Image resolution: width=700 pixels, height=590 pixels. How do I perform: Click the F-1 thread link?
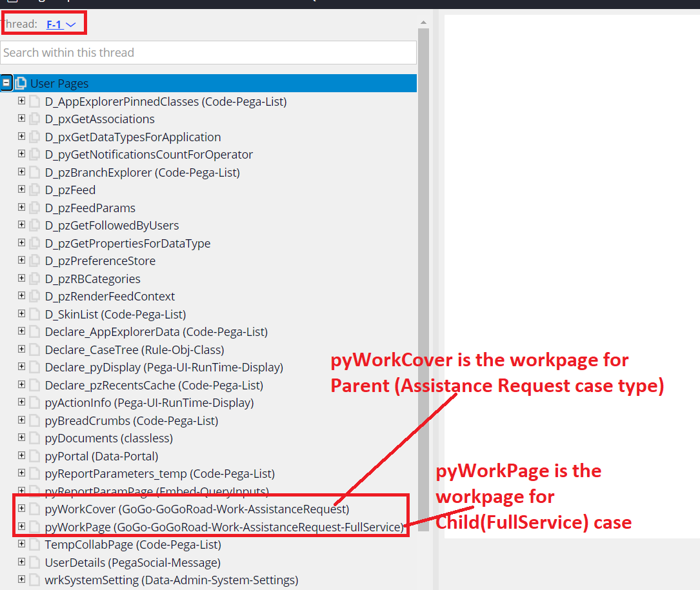click(55, 23)
